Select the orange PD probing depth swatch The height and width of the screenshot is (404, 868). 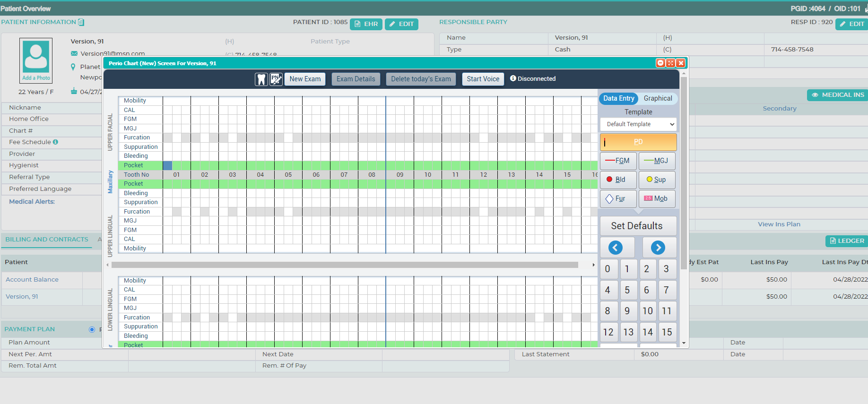[638, 142]
